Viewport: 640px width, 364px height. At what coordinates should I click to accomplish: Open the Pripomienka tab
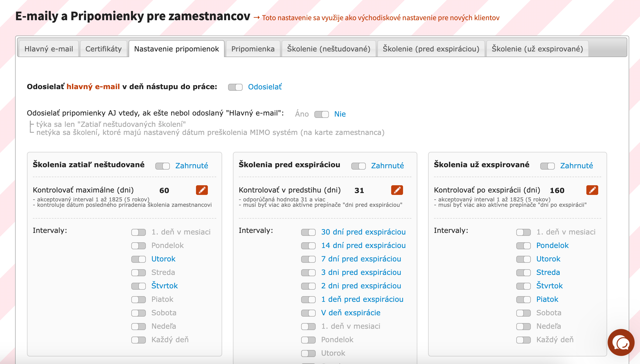[x=253, y=49]
